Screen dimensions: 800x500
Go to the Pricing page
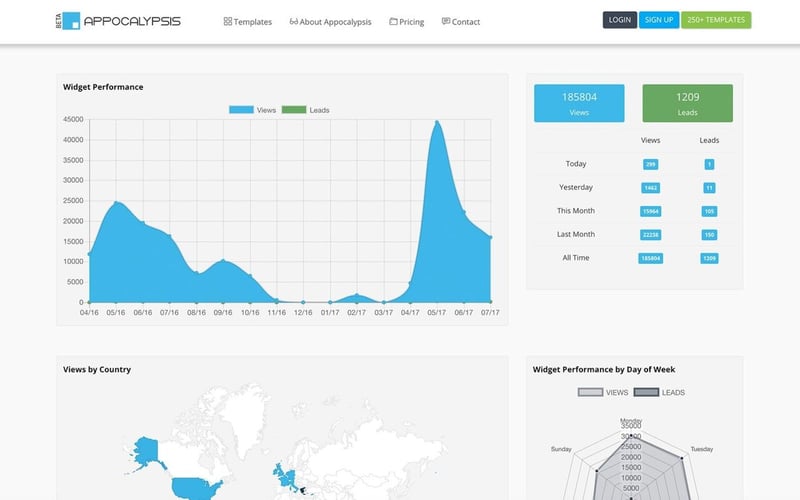pyautogui.click(x=407, y=22)
